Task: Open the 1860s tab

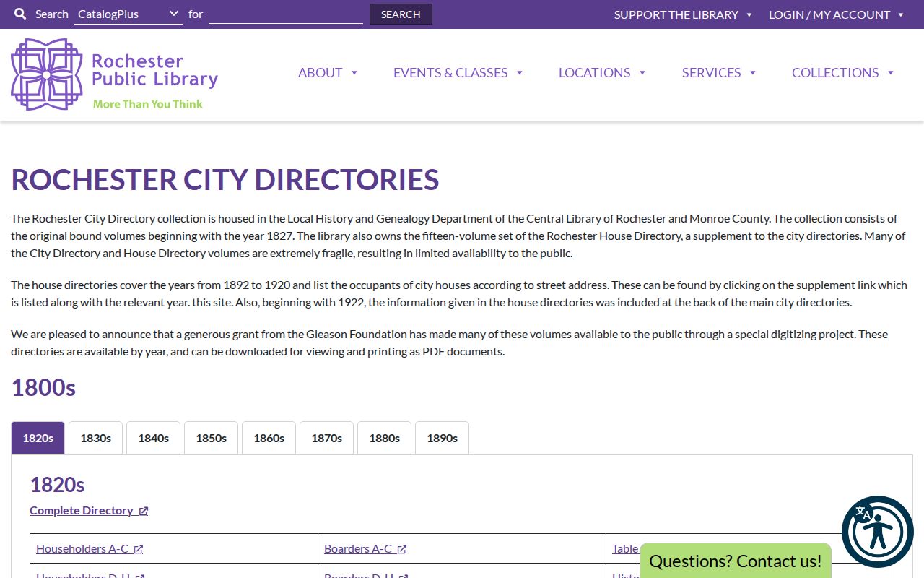Action: coord(269,438)
